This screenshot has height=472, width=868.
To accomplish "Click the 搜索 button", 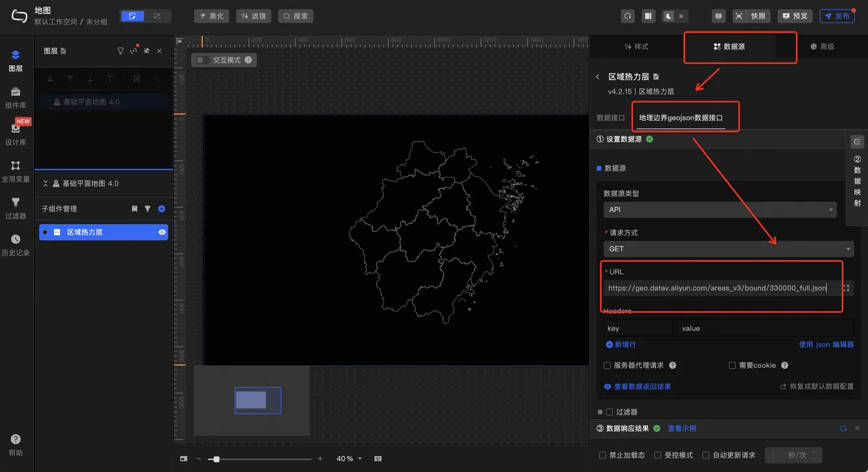I will pyautogui.click(x=295, y=16).
